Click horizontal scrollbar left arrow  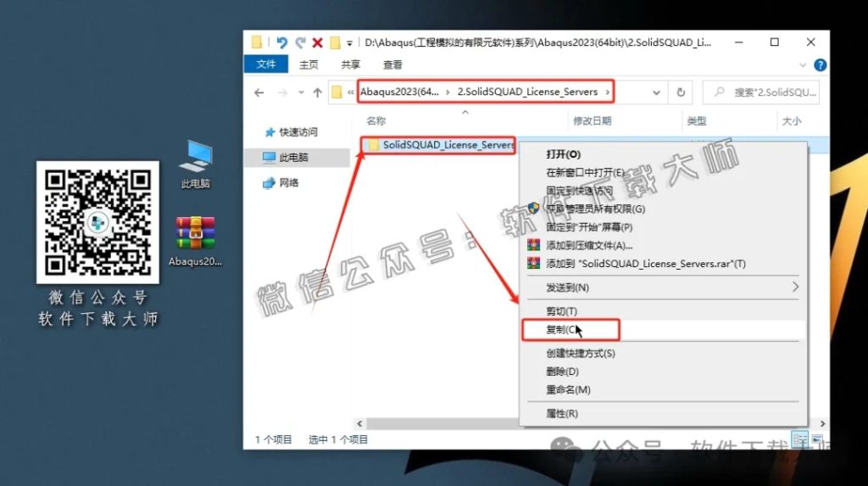(359, 424)
